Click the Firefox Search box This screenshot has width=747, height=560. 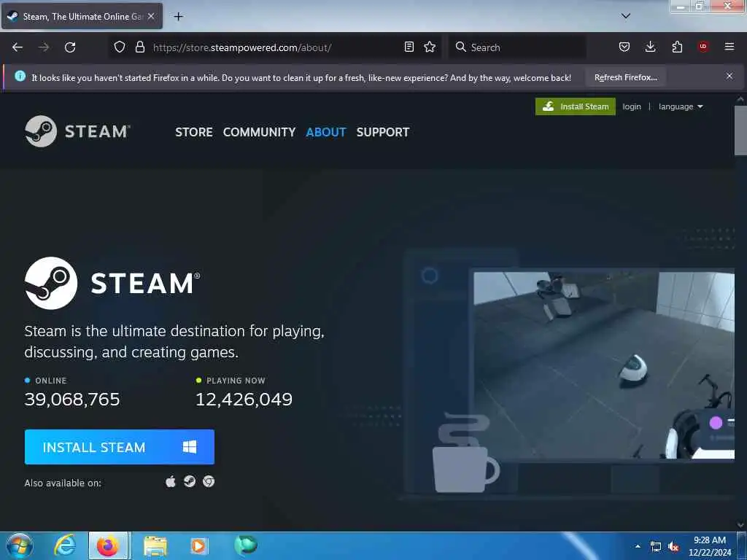click(x=519, y=47)
